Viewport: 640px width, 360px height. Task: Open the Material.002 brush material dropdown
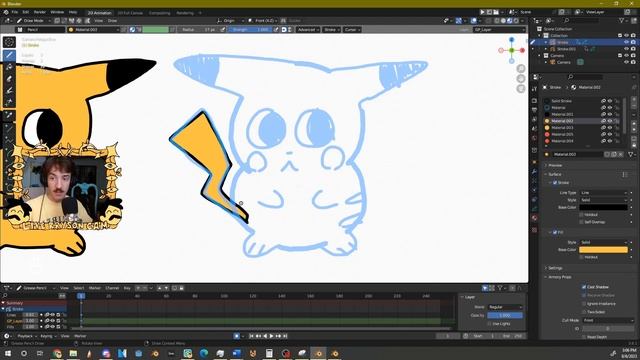(x=94, y=29)
